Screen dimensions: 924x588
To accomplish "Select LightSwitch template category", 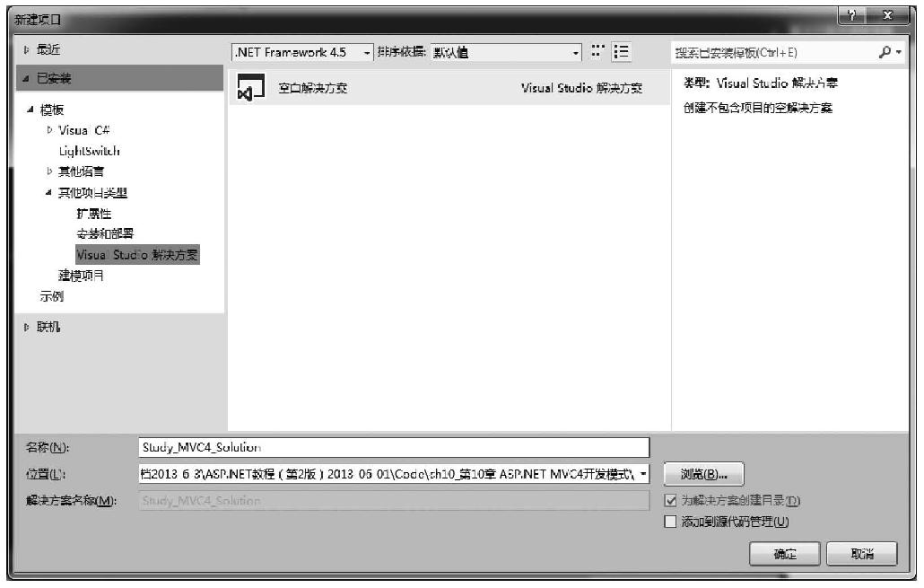I will (89, 151).
